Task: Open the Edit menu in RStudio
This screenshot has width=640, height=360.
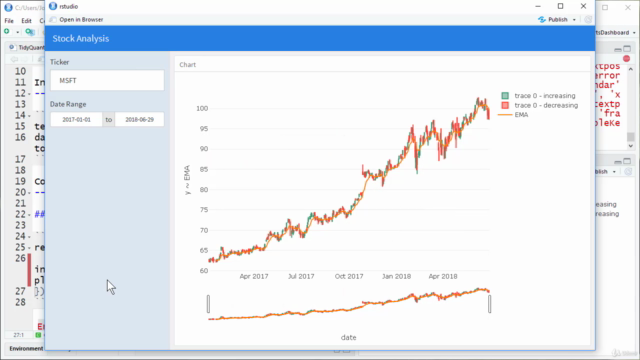Action: coord(27,21)
